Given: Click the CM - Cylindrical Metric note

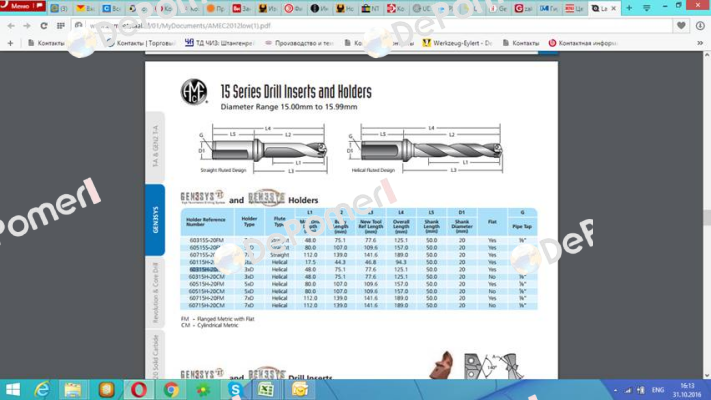Looking at the screenshot, I should pyautogui.click(x=209, y=325).
